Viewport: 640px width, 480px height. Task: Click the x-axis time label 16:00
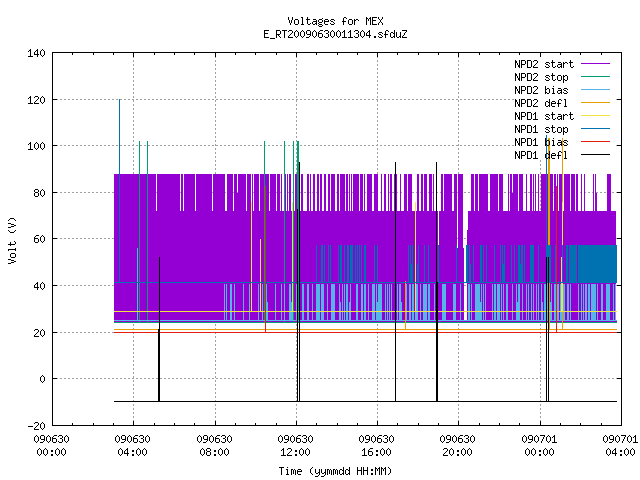point(376,453)
